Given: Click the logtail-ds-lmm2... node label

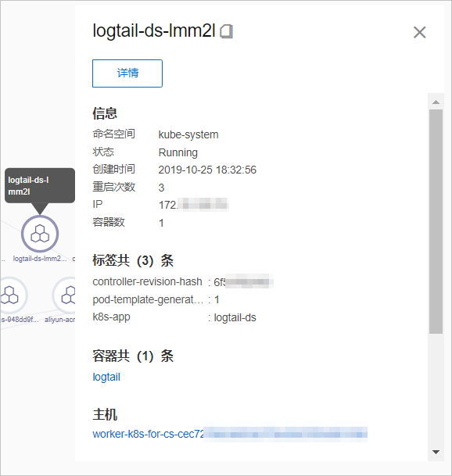Looking at the screenshot, I should tap(40, 259).
